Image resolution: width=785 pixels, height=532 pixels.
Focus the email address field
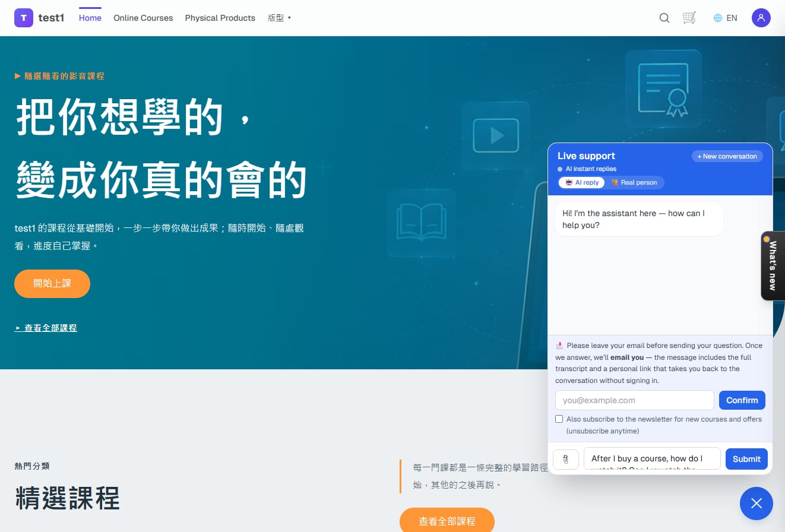point(635,400)
